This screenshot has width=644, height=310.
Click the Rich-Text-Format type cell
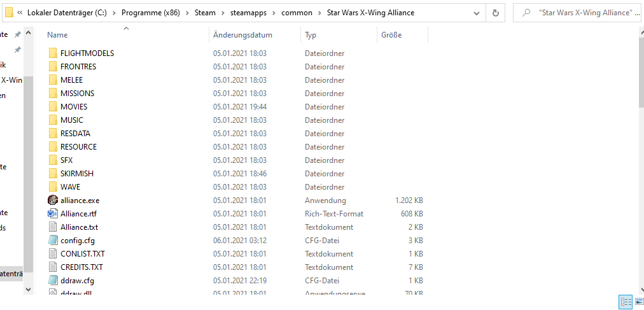point(334,214)
